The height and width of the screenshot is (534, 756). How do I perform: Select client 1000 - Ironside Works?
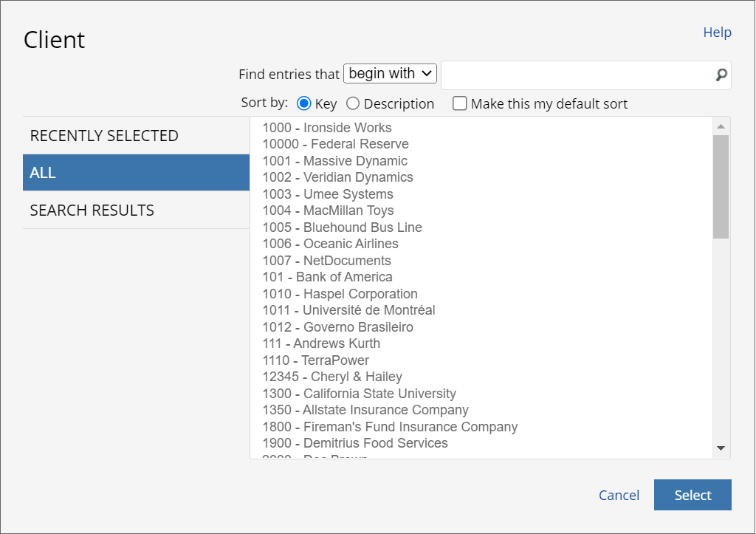327,127
